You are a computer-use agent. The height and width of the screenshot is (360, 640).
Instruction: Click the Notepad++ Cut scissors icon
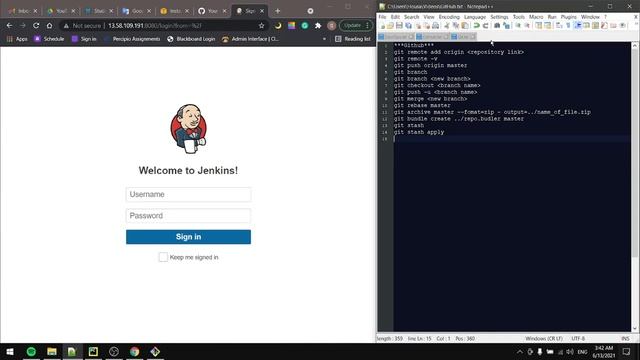tap(447, 26)
